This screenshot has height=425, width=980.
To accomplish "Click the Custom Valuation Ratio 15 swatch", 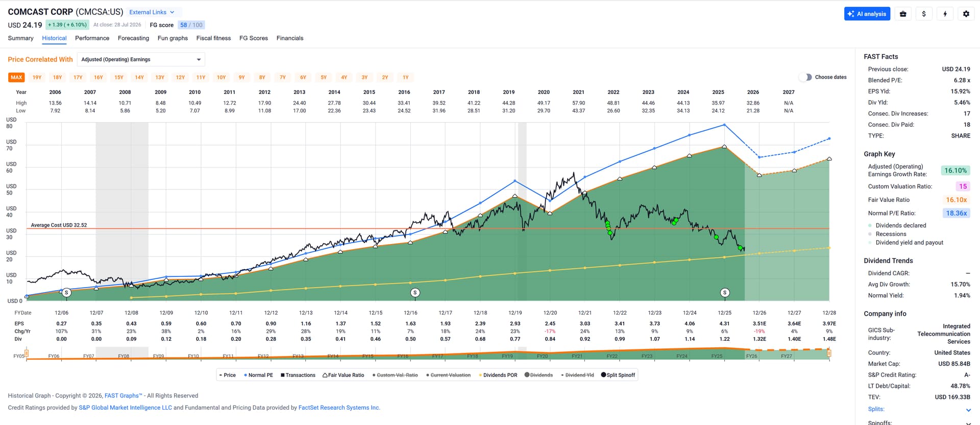I will pos(963,186).
